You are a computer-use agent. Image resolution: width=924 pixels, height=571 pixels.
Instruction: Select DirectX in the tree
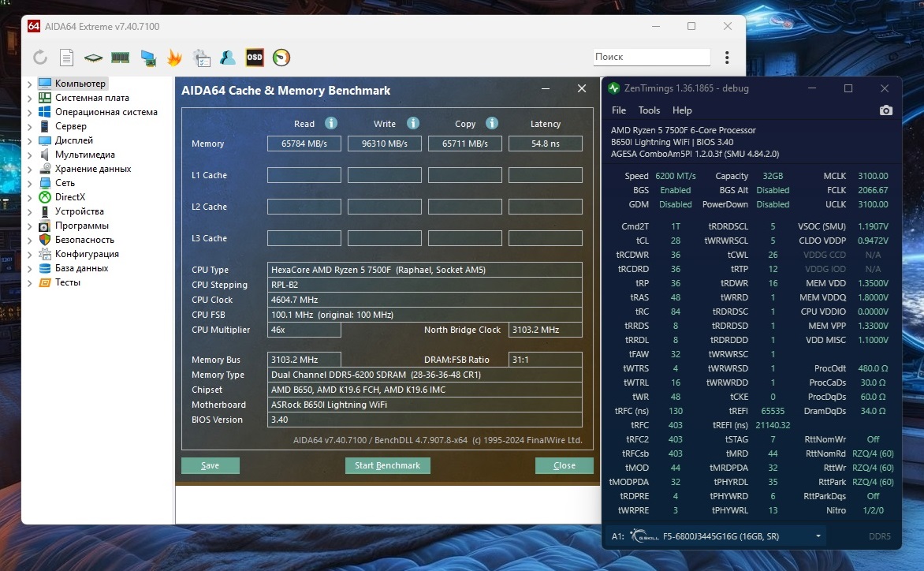70,197
